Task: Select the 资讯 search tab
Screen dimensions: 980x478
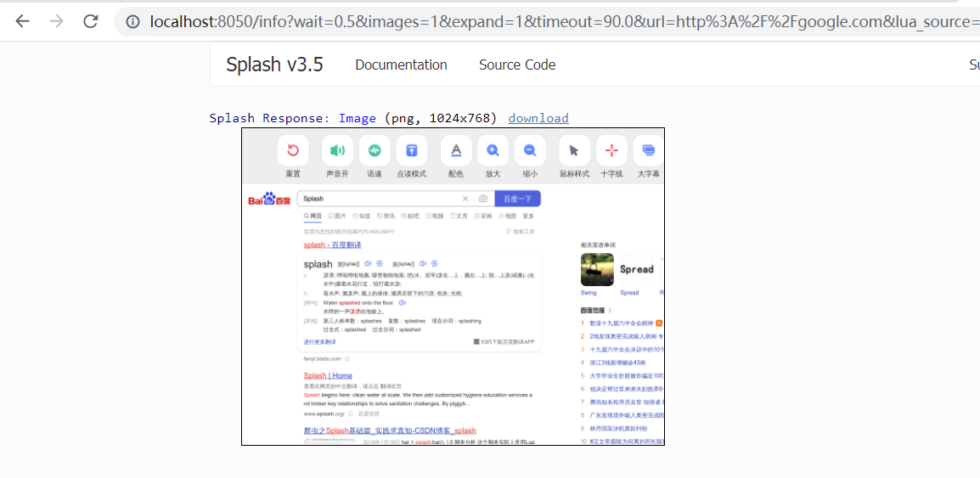Action: 386,216
